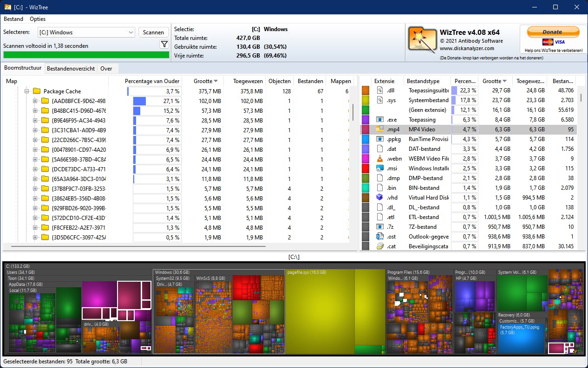The width and height of the screenshot is (588, 368).
Task: Switch to the Over tab
Action: pyautogui.click(x=106, y=68)
